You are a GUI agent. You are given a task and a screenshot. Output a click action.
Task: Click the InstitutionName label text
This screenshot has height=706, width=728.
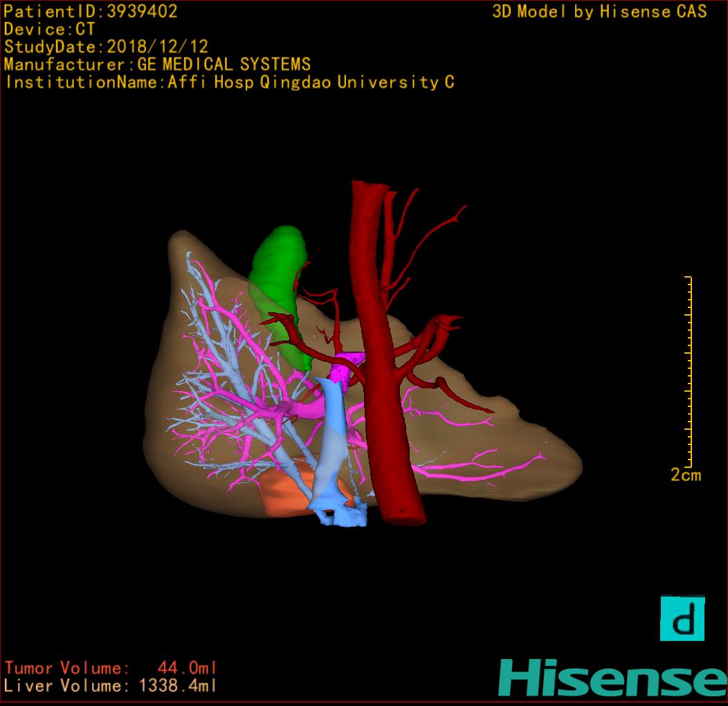coord(229,82)
